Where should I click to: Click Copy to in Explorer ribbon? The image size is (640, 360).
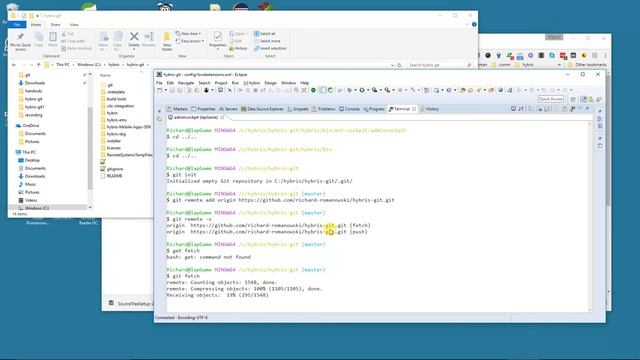pyautogui.click(x=118, y=42)
